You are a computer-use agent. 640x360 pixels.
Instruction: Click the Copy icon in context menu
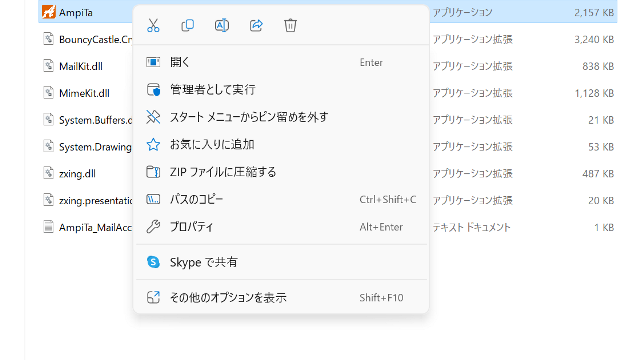click(x=187, y=26)
